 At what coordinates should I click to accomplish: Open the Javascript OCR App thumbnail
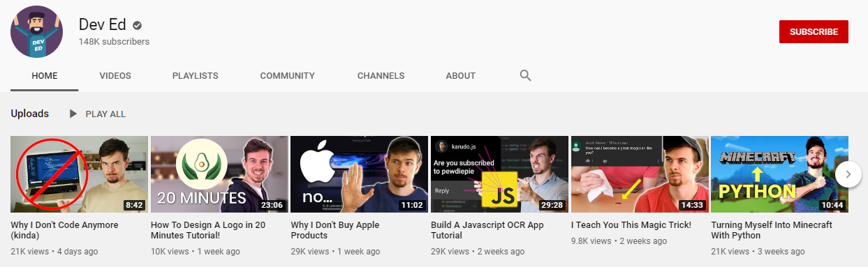pyautogui.click(x=499, y=174)
